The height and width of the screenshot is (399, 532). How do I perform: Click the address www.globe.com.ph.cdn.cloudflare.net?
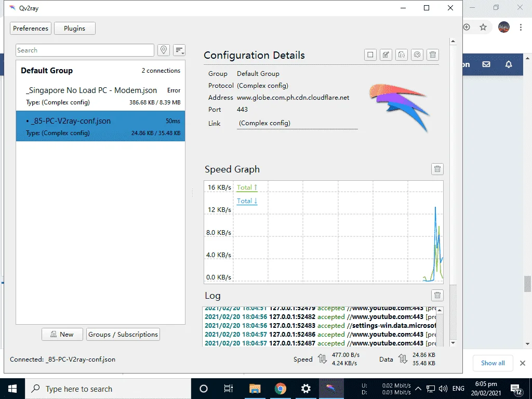pyautogui.click(x=293, y=97)
